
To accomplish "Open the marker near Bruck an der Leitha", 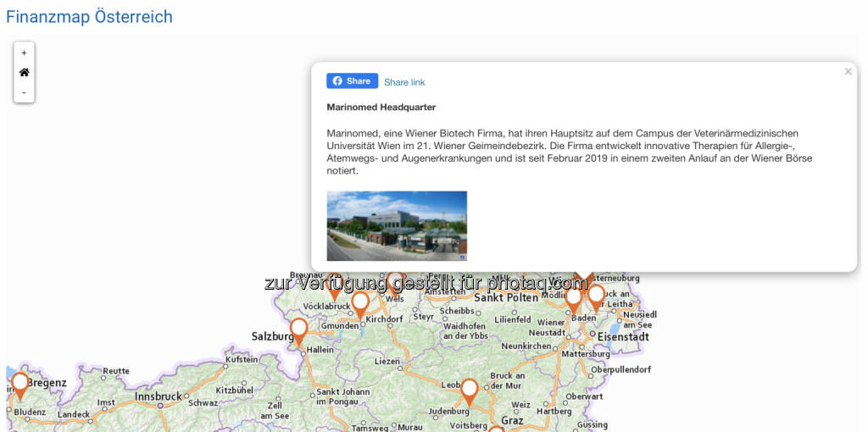I will coord(596,295).
